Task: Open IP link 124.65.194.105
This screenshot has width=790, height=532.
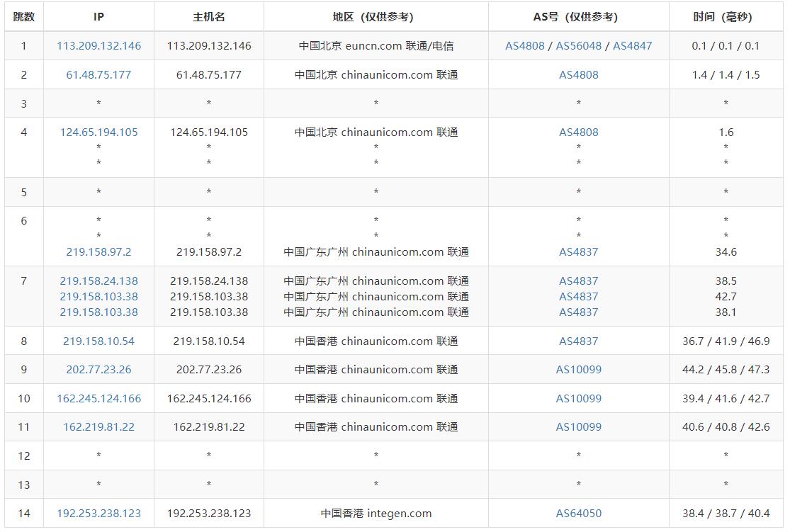Action: (x=98, y=132)
